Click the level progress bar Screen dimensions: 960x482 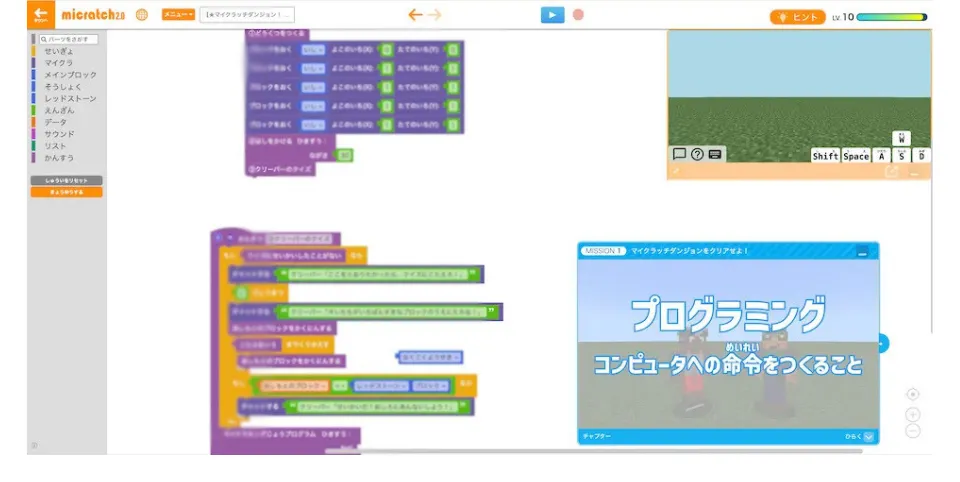tap(891, 17)
